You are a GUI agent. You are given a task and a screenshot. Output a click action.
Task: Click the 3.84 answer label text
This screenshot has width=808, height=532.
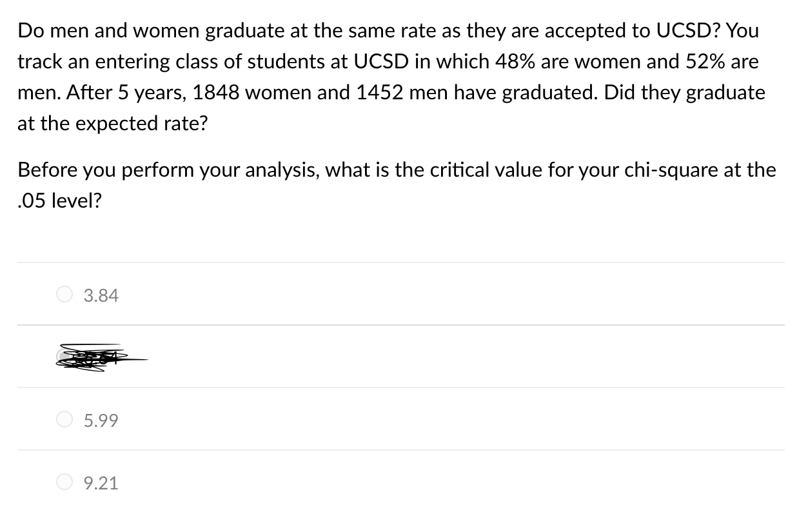tap(101, 296)
